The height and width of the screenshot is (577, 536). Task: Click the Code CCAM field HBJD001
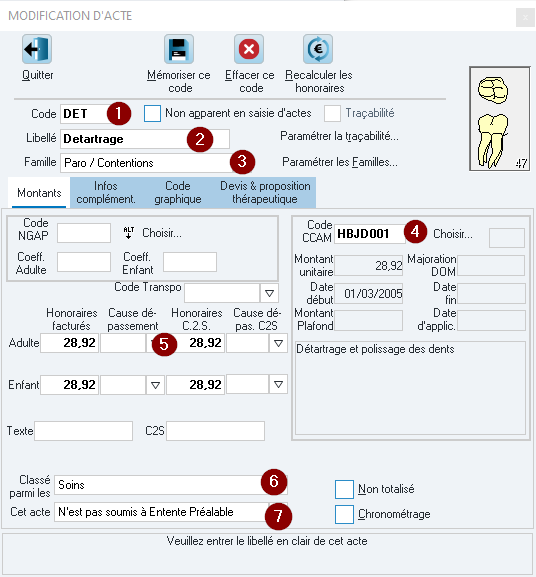pyautogui.click(x=370, y=234)
